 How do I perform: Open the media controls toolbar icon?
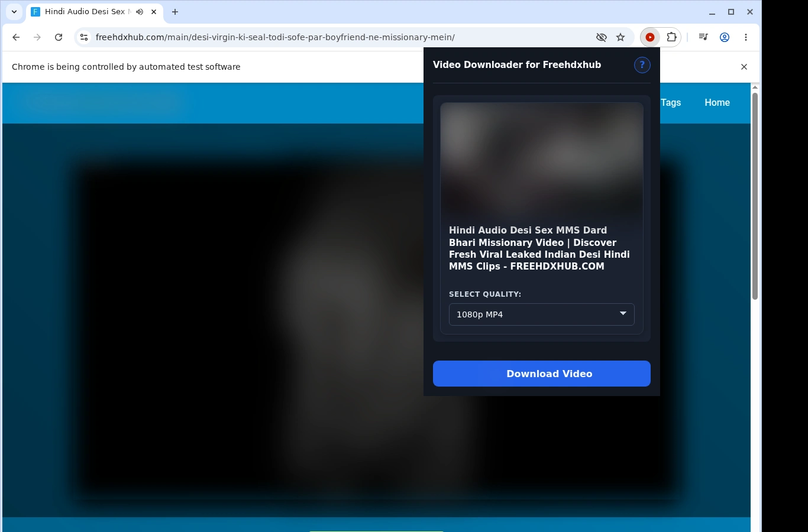(x=703, y=37)
